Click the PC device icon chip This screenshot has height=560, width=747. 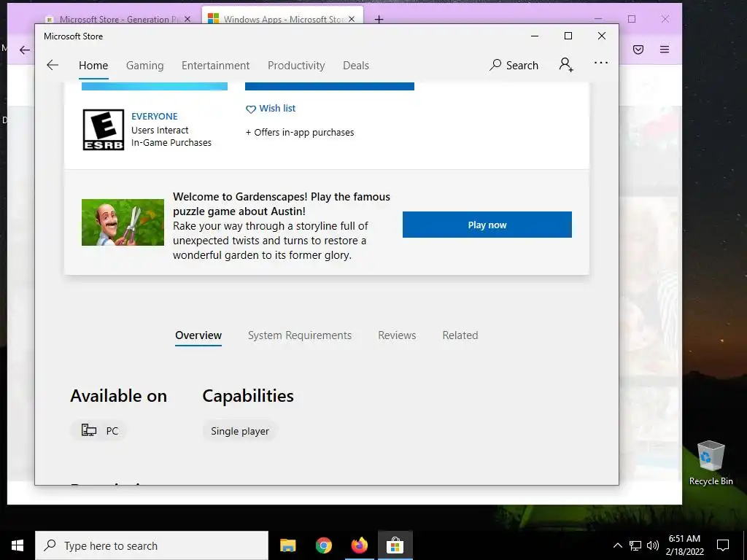coord(88,430)
